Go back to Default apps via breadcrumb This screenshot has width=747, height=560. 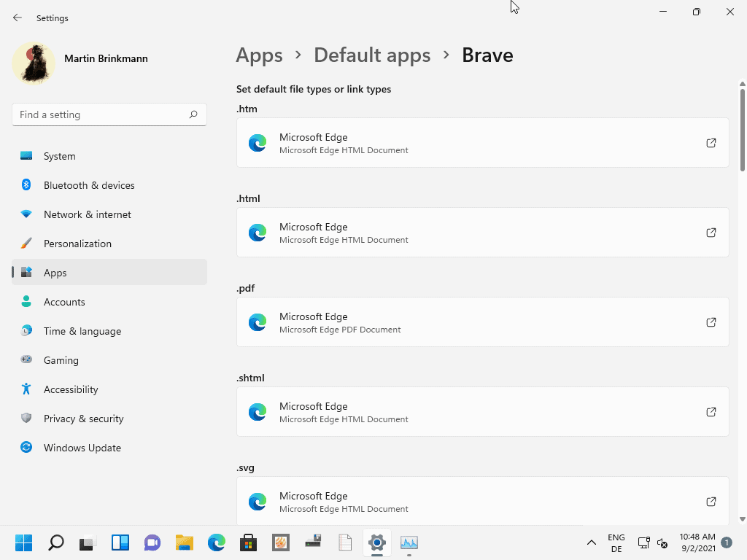point(372,55)
